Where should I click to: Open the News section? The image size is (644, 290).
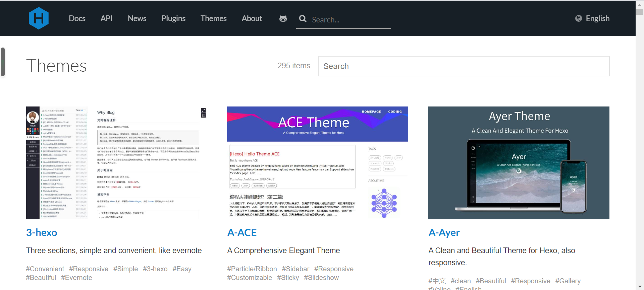click(137, 18)
